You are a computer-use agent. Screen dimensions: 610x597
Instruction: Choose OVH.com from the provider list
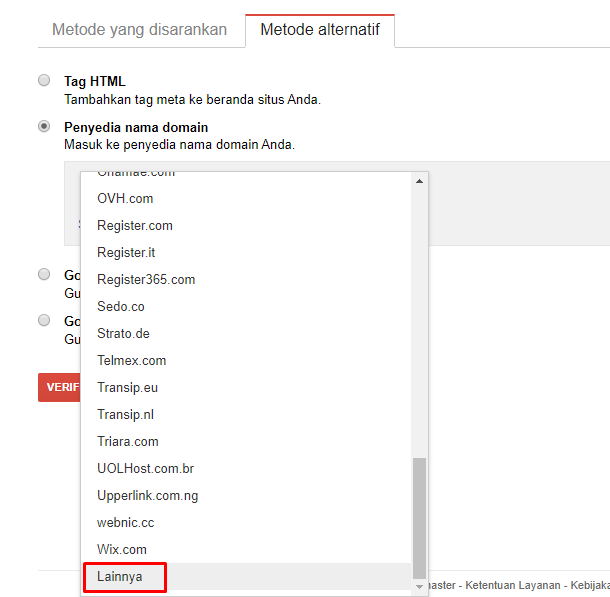(125, 198)
